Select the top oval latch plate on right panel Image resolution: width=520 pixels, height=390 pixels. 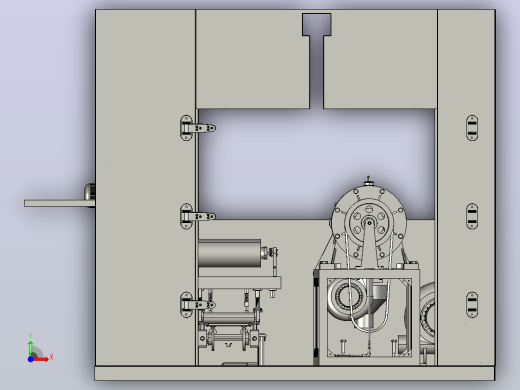(x=472, y=128)
